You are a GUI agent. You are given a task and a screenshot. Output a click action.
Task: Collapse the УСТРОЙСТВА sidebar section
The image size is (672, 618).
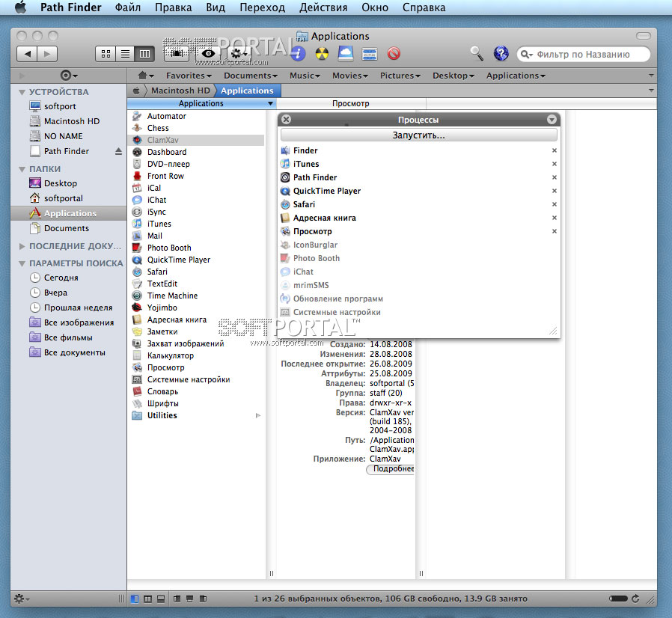click(x=22, y=92)
